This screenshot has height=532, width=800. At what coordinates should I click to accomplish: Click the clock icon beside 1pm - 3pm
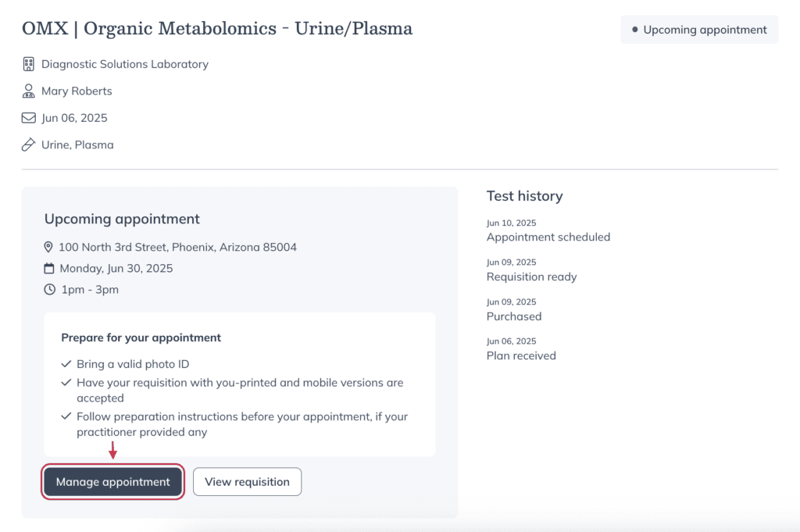[x=49, y=290]
